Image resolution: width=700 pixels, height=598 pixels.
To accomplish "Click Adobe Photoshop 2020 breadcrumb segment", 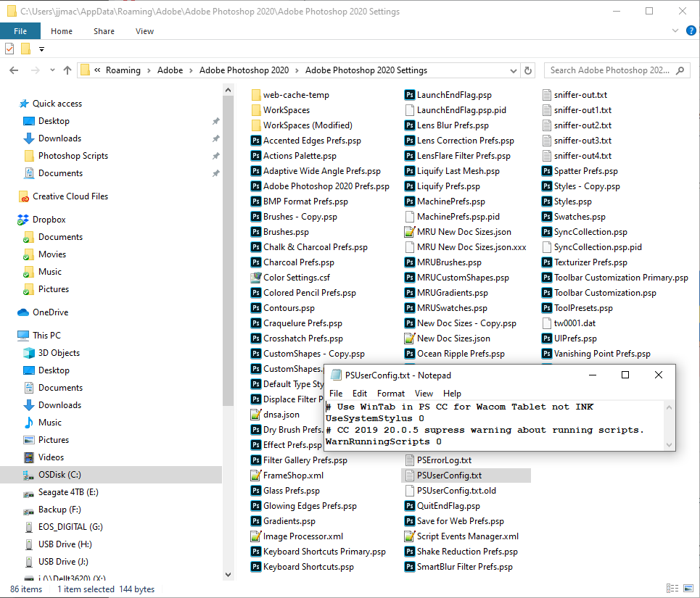I will click(244, 70).
